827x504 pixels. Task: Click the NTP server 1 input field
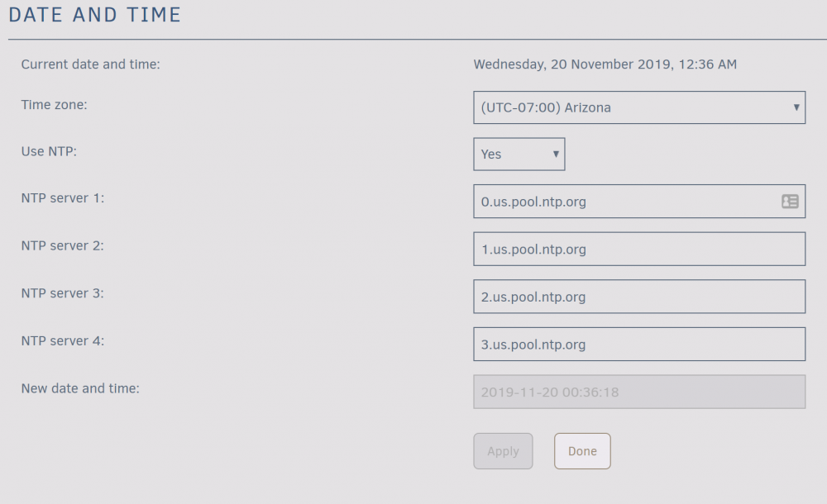639,202
